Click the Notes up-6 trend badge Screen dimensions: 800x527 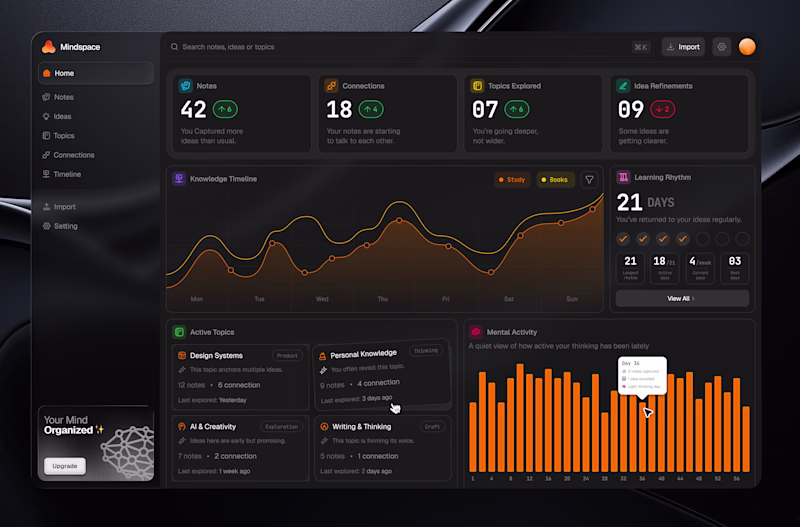pyautogui.click(x=225, y=109)
